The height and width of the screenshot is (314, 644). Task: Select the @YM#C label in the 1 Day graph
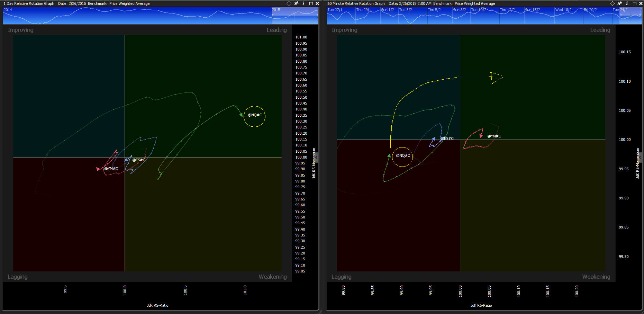coord(111,169)
